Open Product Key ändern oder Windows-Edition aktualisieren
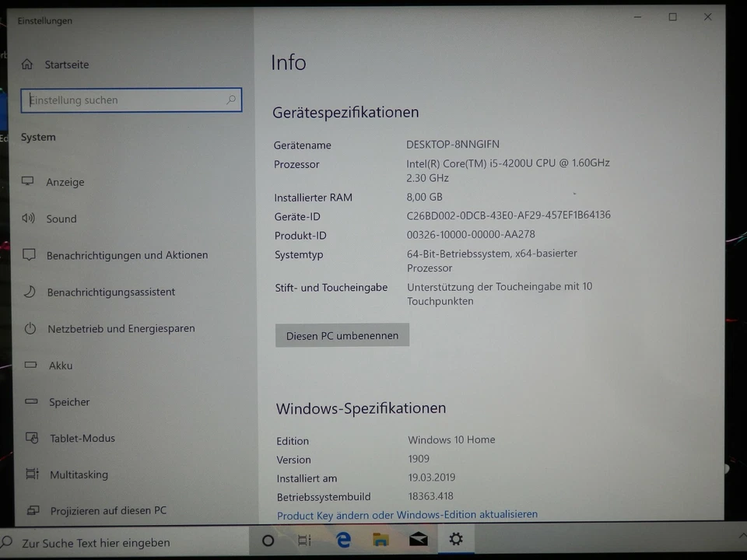 pyautogui.click(x=406, y=514)
